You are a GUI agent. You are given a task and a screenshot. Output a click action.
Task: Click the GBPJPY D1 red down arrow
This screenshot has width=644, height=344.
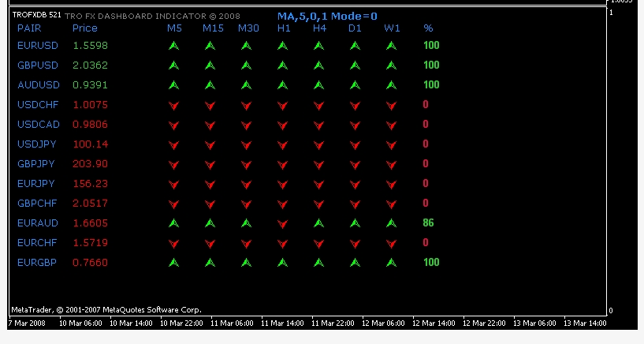click(x=355, y=164)
